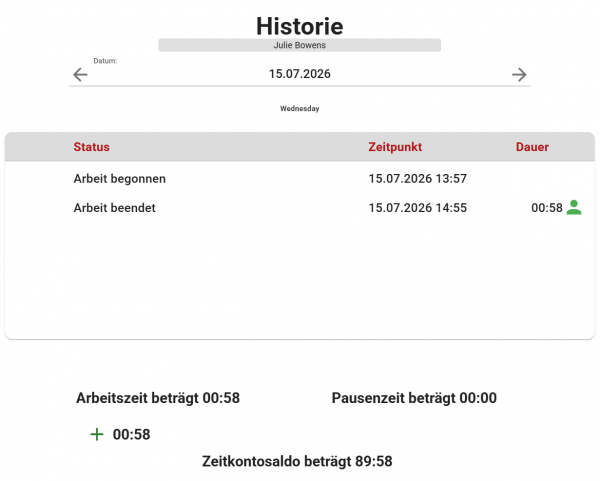Click the green person icon next to 00:58

(574, 207)
